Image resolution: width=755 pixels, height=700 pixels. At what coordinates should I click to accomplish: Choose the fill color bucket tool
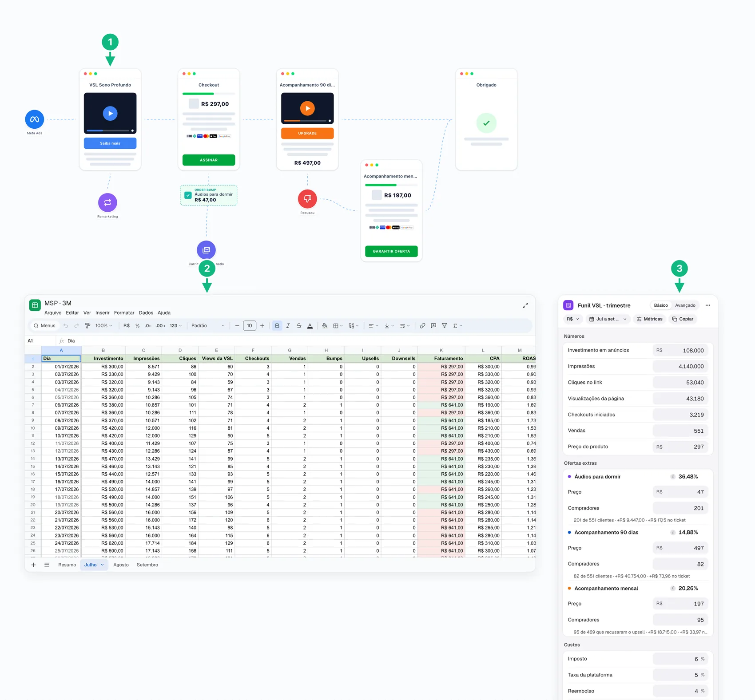point(325,326)
